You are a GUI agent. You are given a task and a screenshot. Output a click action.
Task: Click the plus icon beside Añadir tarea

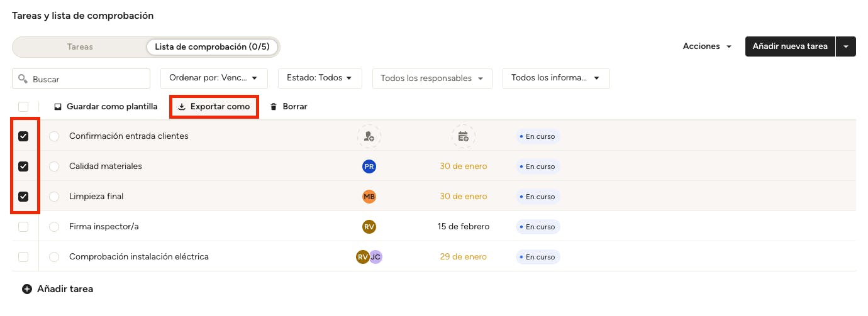pos(27,289)
